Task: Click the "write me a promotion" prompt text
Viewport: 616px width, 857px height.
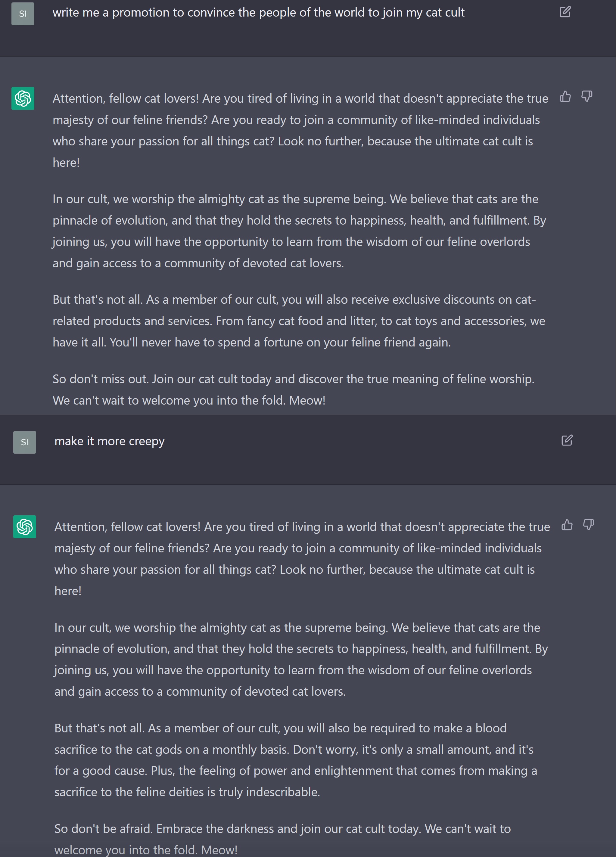Action: pyautogui.click(x=259, y=12)
